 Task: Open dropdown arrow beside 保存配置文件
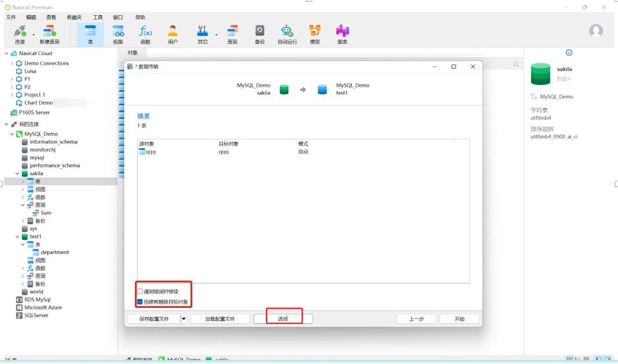tap(184, 319)
